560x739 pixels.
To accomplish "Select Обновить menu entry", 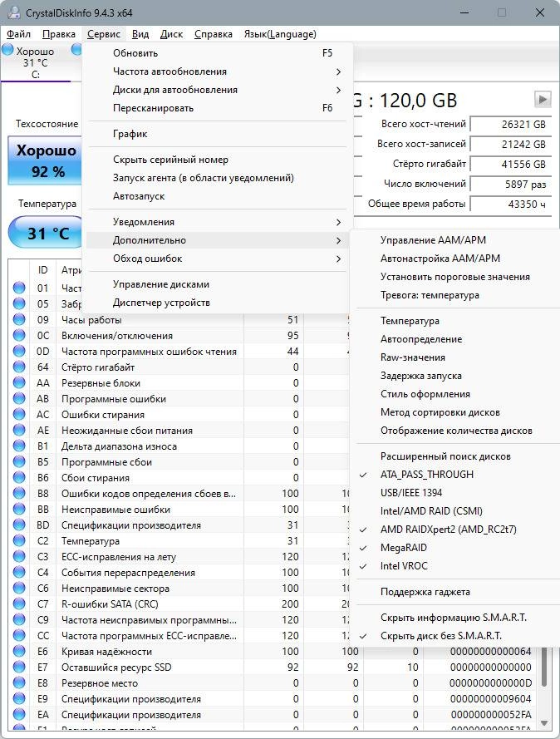I will click(x=218, y=53).
